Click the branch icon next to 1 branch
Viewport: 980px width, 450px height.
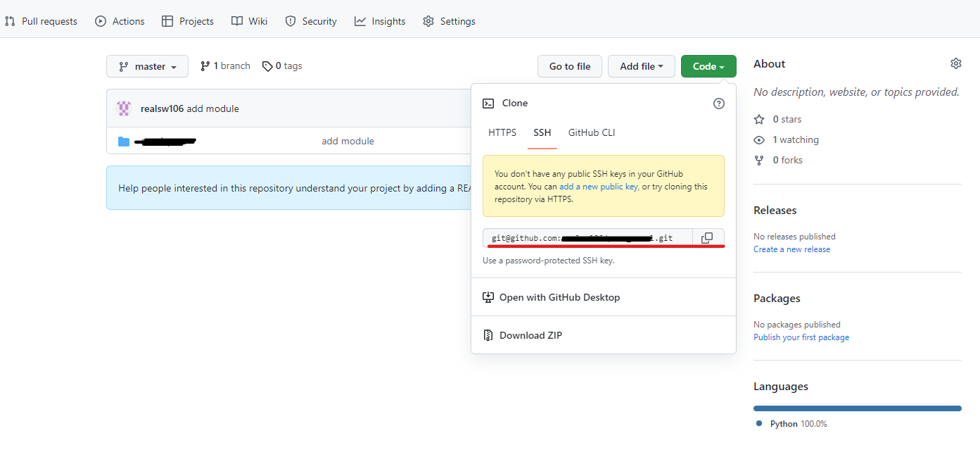[205, 66]
